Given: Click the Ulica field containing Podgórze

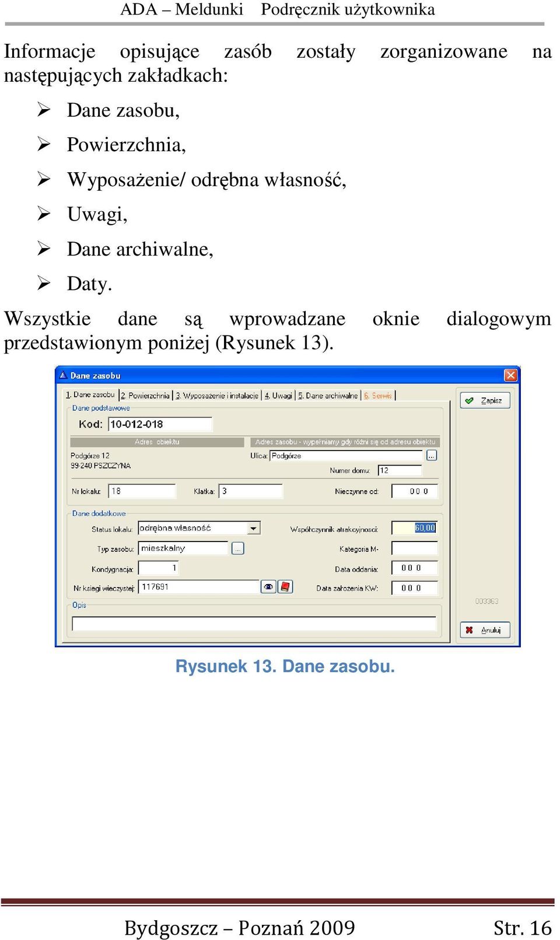Looking at the screenshot, I should point(346,456).
